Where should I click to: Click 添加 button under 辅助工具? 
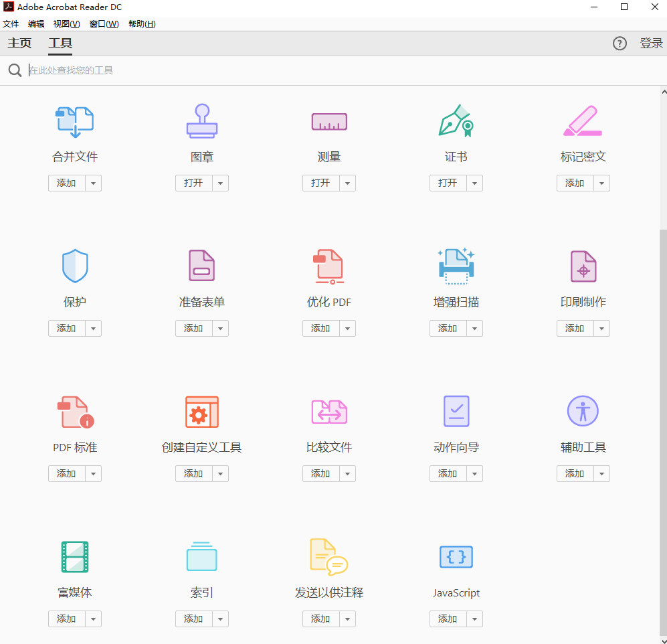pyautogui.click(x=575, y=474)
